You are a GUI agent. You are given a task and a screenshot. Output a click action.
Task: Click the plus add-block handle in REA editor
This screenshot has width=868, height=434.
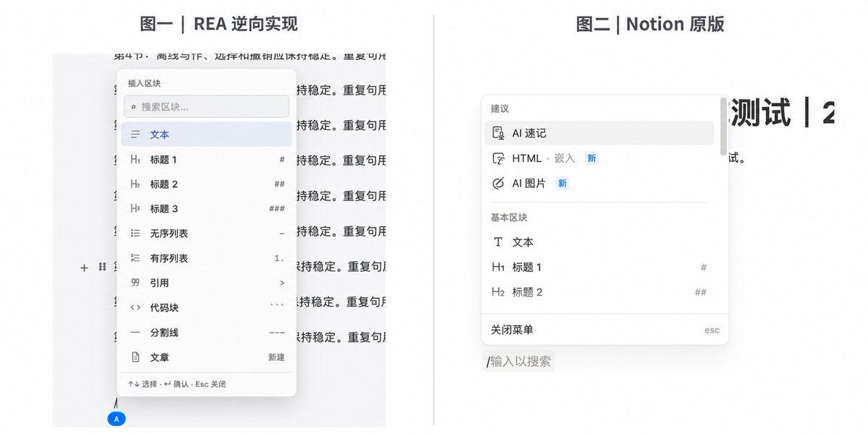click(x=84, y=268)
